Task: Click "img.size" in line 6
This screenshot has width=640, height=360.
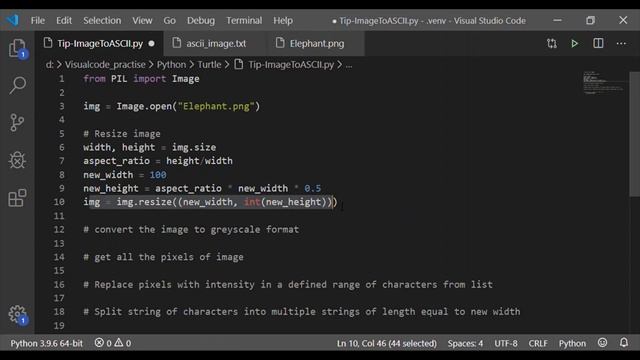Action: [194, 147]
